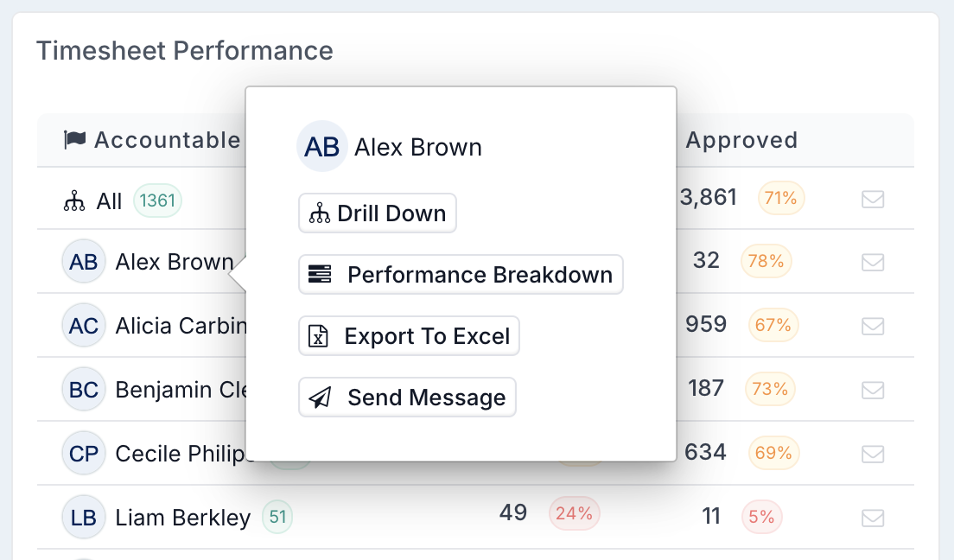Click the Send Message button
Viewport: 954px width, 560px height.
pyautogui.click(x=407, y=398)
